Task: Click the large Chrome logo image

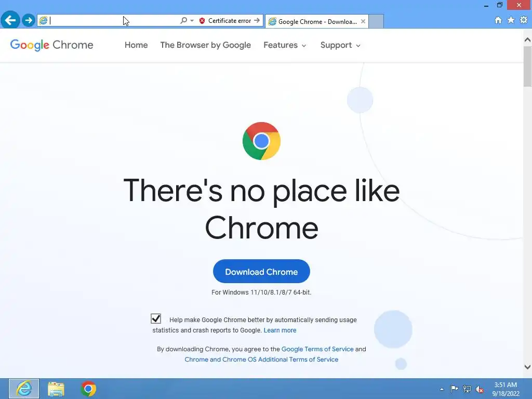Action: [261, 141]
